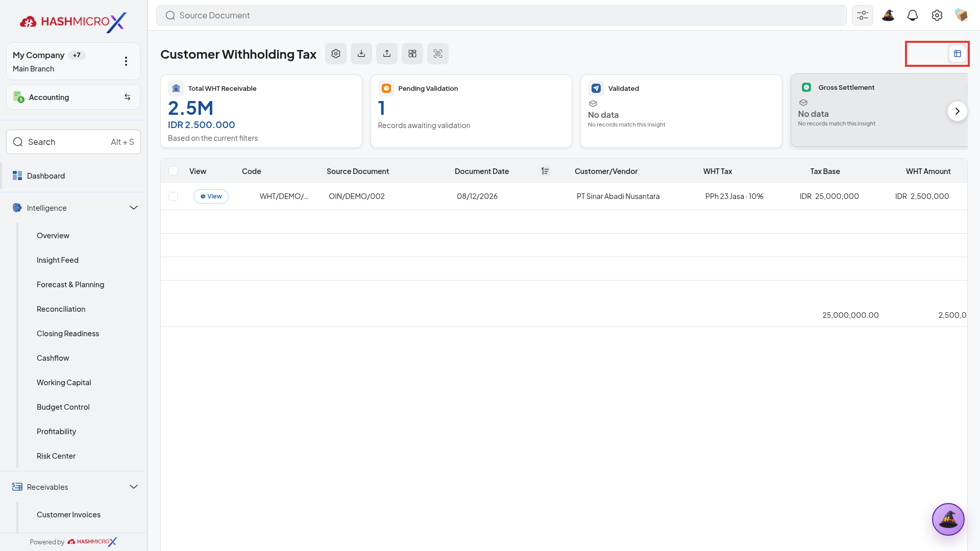Open the filter sliders icon next to search
The image size is (980, 551).
pos(863,15)
